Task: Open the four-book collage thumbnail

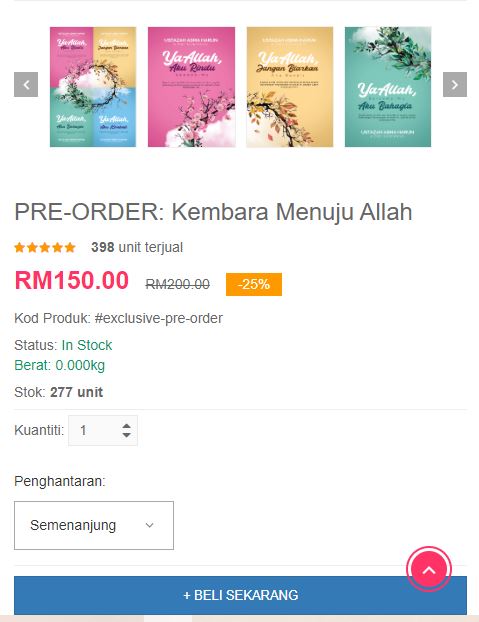Action: (x=93, y=87)
